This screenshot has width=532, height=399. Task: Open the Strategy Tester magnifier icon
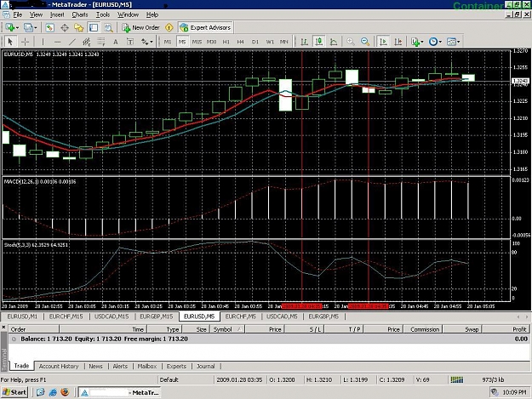coord(109,28)
